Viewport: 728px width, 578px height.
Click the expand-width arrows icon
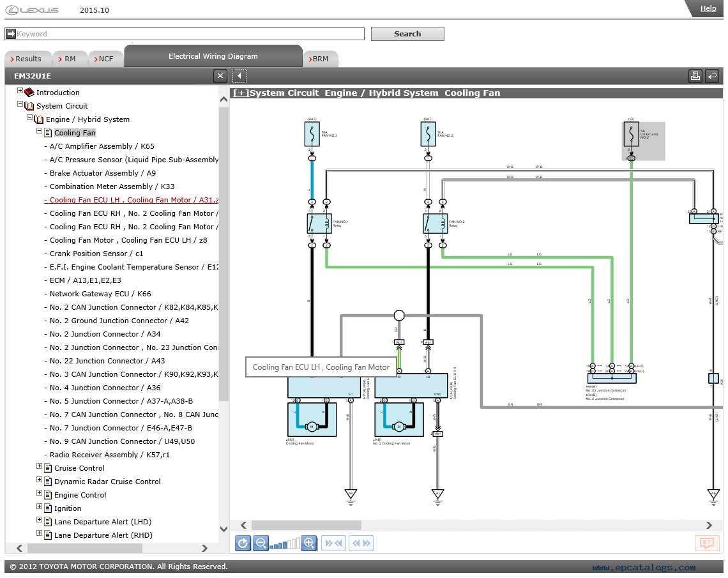[x=361, y=543]
